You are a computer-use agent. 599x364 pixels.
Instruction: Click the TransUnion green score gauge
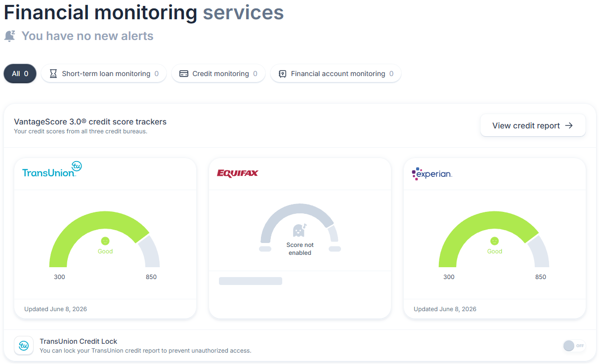[104, 240]
